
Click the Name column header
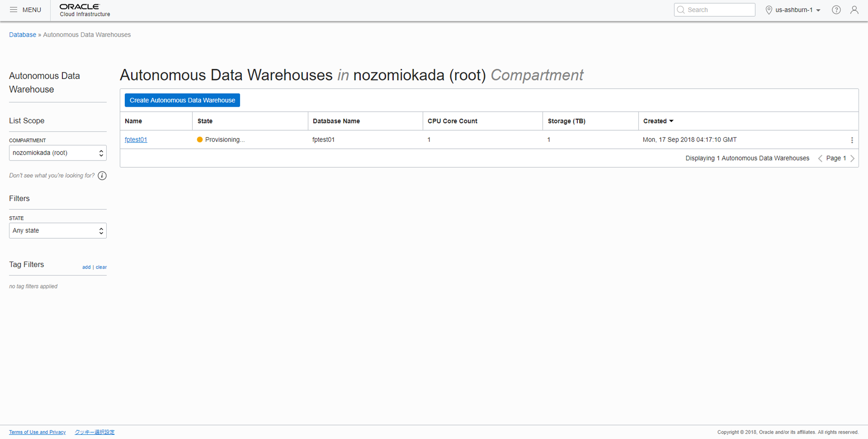coord(133,121)
